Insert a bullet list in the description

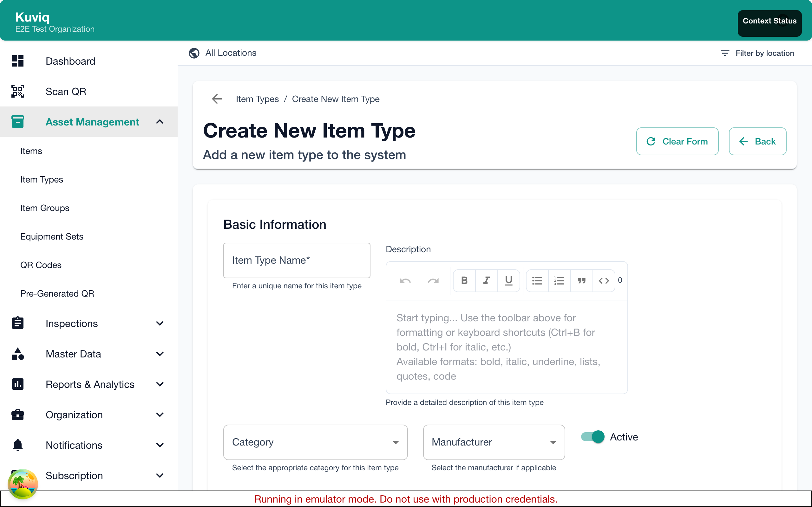[x=537, y=280]
